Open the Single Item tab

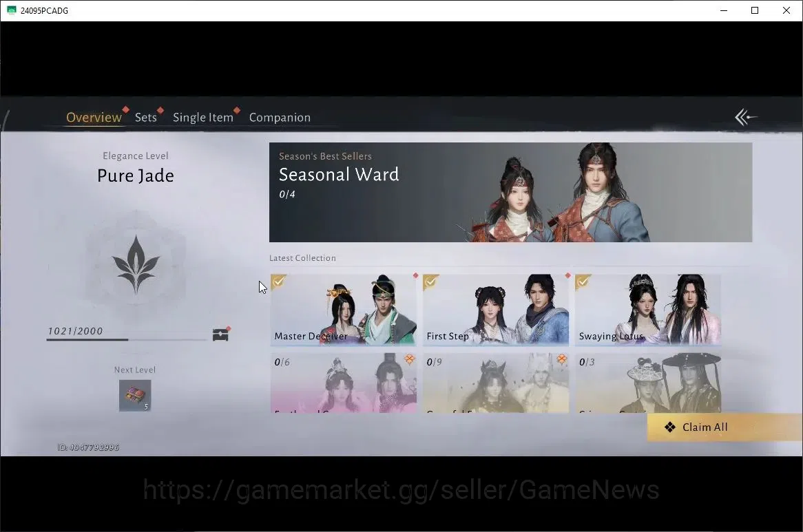202,117
